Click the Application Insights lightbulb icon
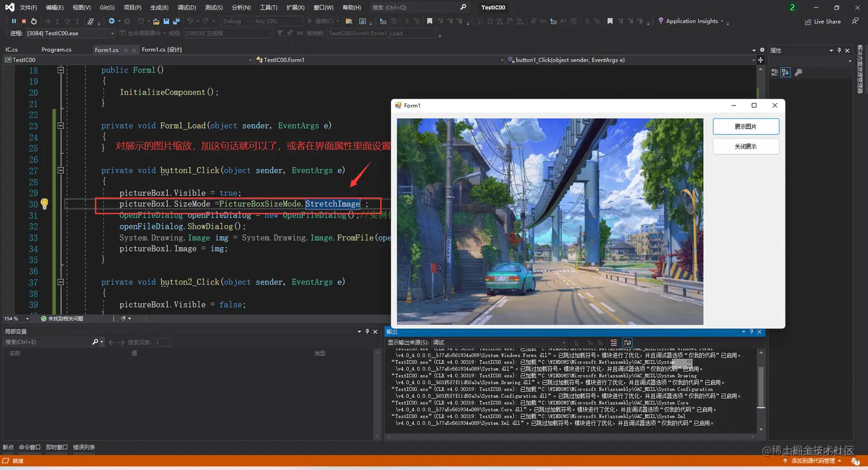 point(661,21)
